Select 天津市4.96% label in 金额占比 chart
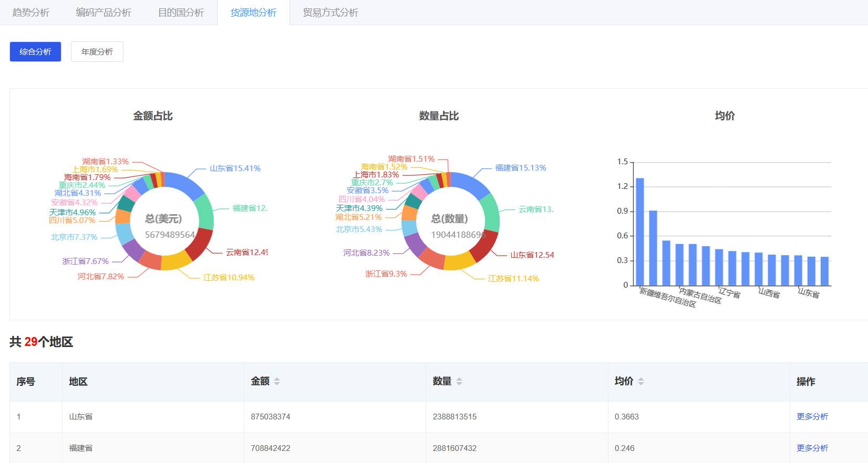Viewport: 868px width, 463px height. (73, 213)
